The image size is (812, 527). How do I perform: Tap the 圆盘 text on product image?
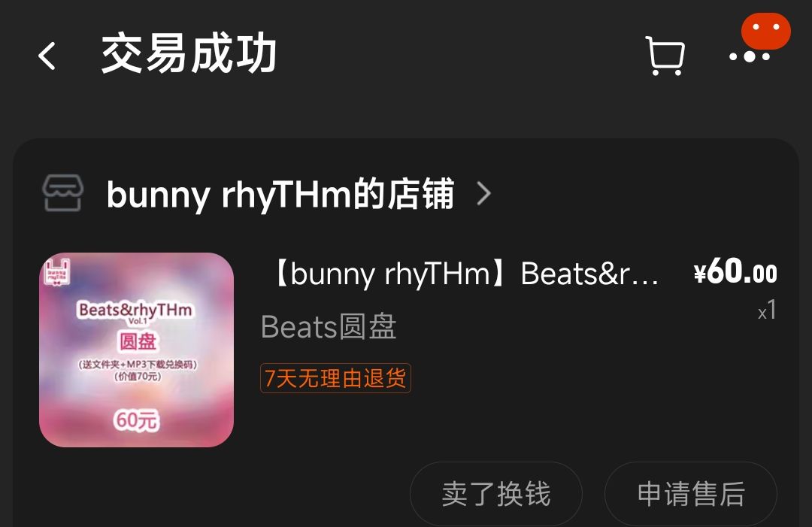pyautogui.click(x=138, y=342)
